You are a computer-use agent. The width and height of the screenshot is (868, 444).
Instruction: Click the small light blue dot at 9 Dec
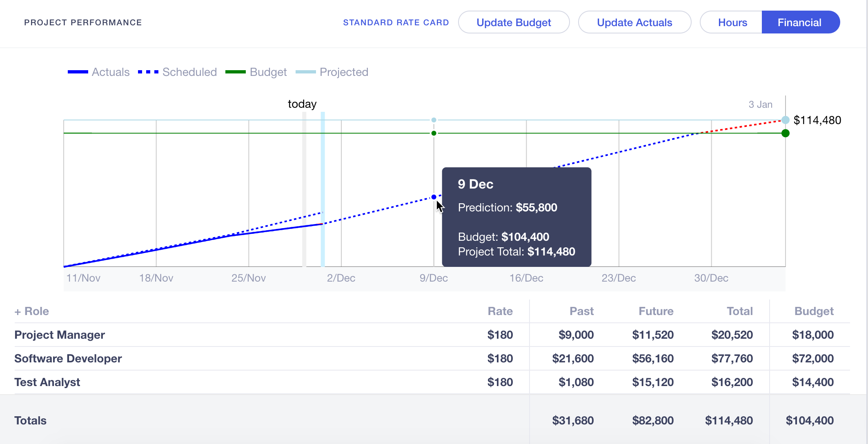434,120
